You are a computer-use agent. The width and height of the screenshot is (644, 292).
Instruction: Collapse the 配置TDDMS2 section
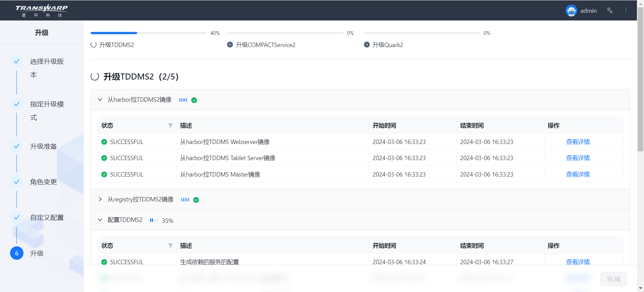pos(100,220)
